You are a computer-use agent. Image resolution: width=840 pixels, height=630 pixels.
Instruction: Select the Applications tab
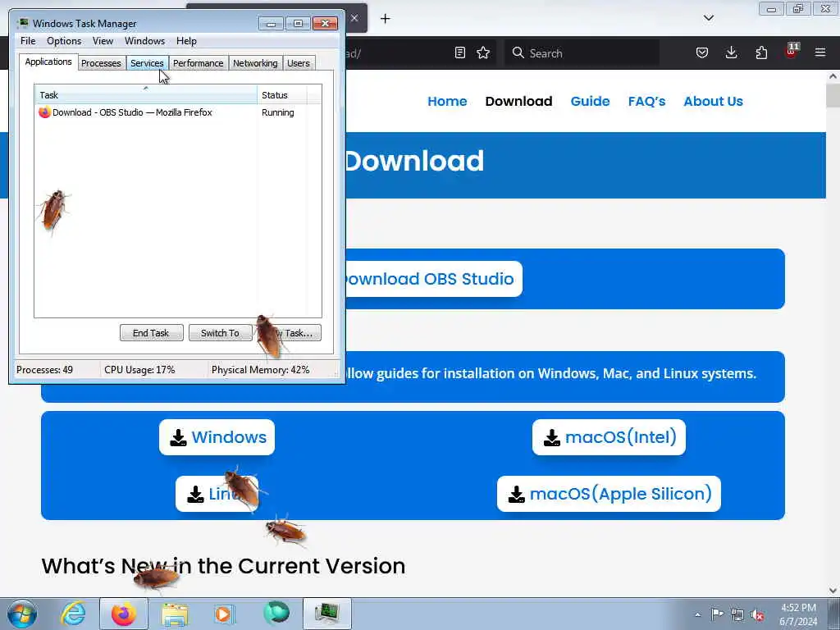point(48,62)
